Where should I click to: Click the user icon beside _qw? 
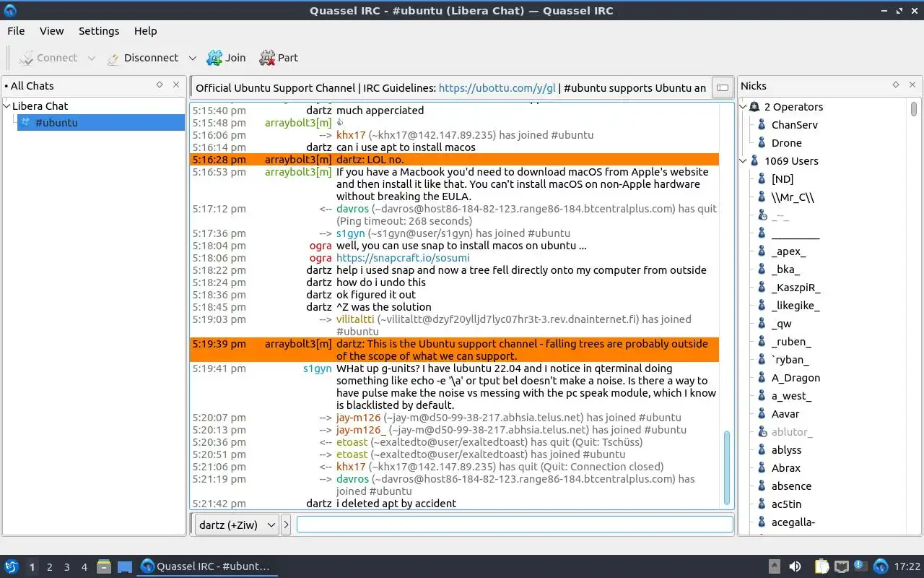point(762,324)
